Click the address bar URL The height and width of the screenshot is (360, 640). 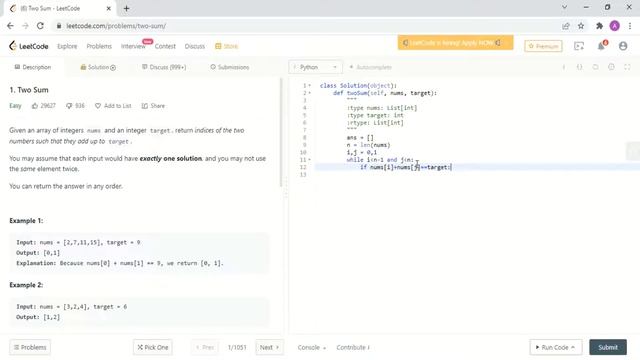(x=116, y=26)
